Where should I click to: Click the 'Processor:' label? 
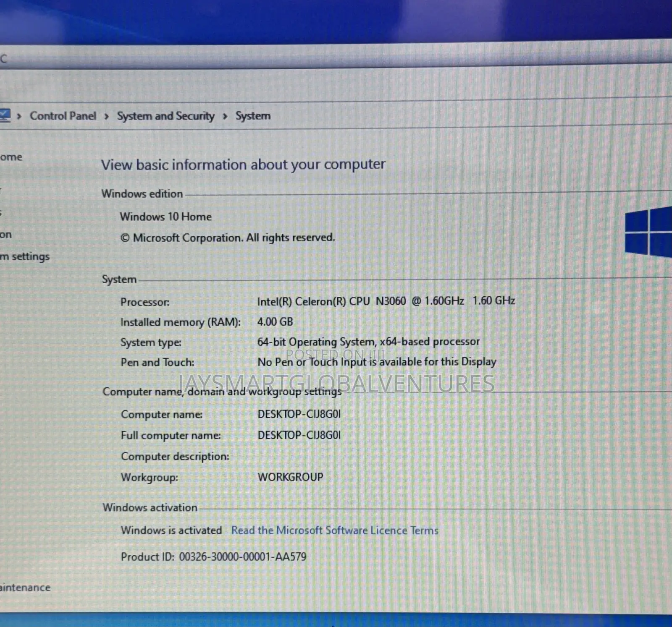pos(145,302)
